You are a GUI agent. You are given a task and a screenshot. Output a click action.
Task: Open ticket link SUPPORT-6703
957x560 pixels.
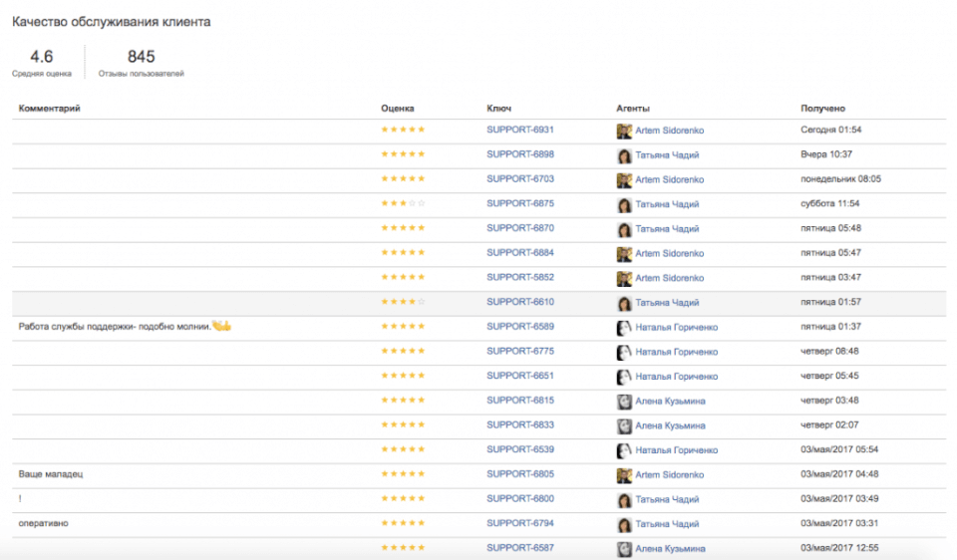(519, 179)
